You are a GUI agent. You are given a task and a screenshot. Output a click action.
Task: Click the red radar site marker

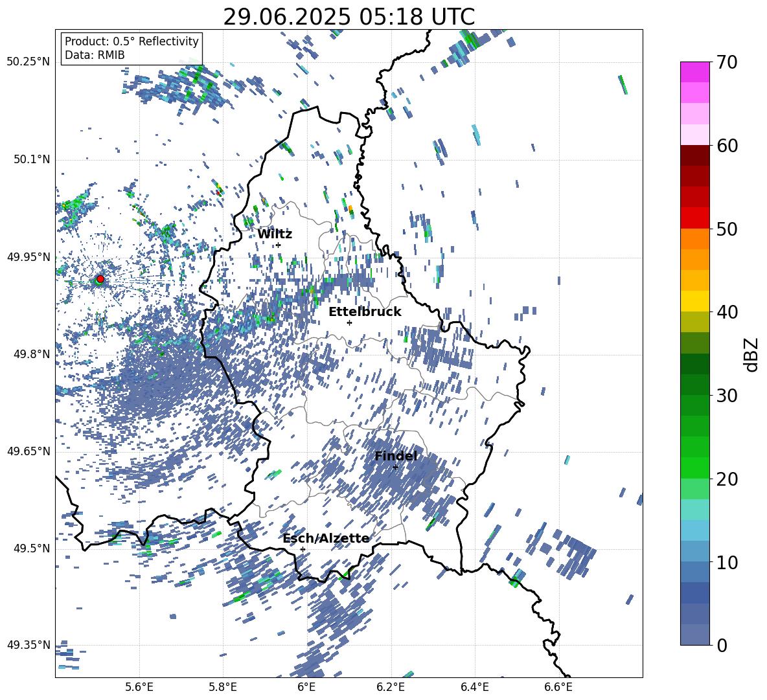coord(100,278)
